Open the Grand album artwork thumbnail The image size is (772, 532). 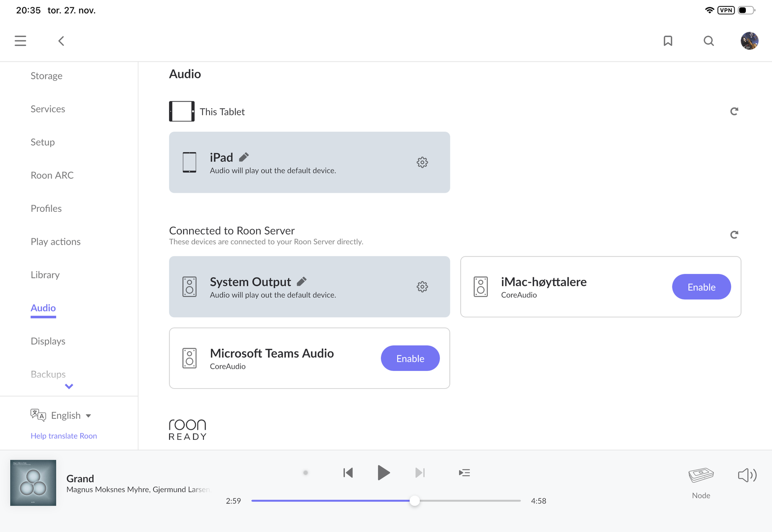pos(33,483)
